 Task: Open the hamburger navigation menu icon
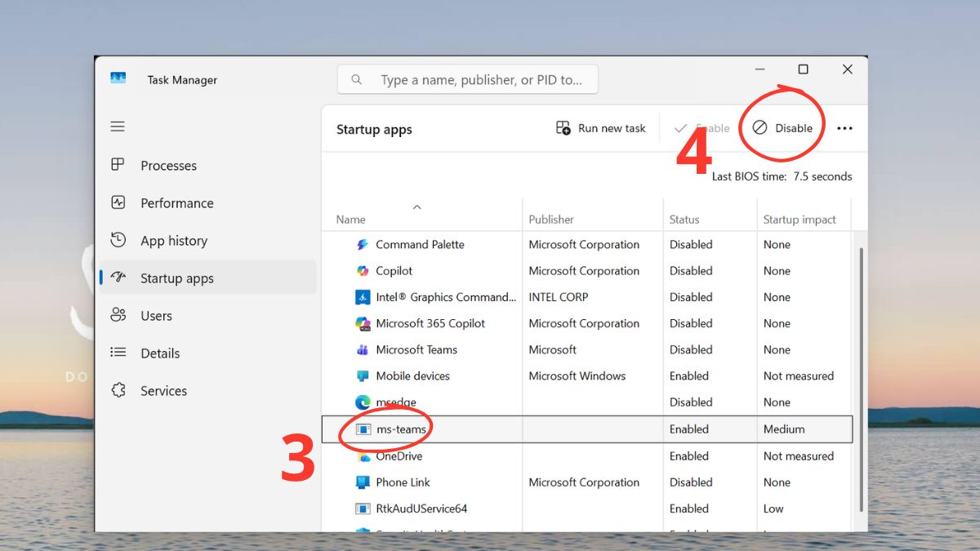pyautogui.click(x=118, y=127)
